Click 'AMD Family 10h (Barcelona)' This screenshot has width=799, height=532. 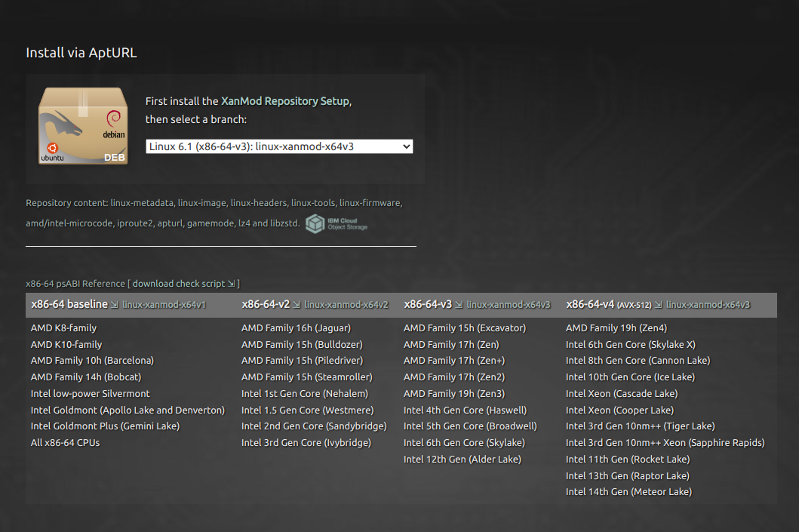click(x=92, y=361)
